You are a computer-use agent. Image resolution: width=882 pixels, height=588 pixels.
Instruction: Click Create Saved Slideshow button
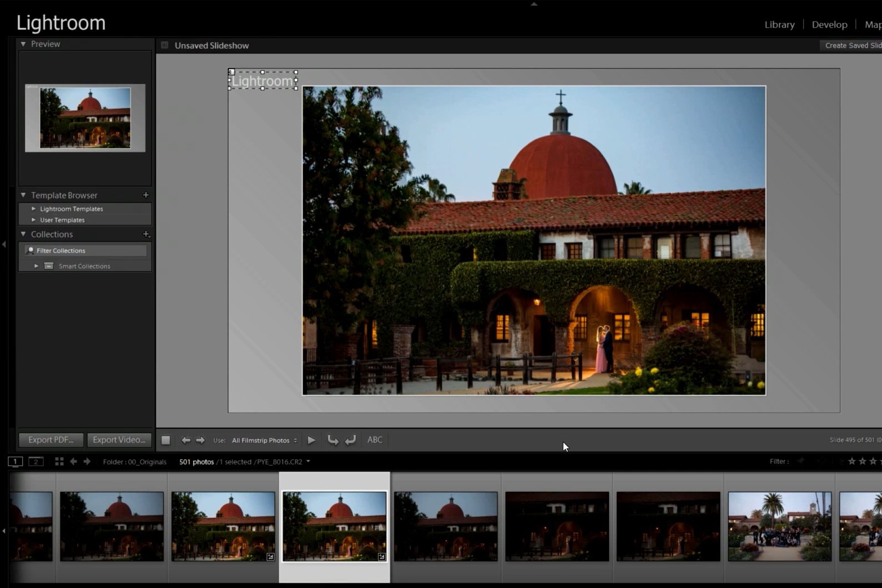click(x=851, y=45)
